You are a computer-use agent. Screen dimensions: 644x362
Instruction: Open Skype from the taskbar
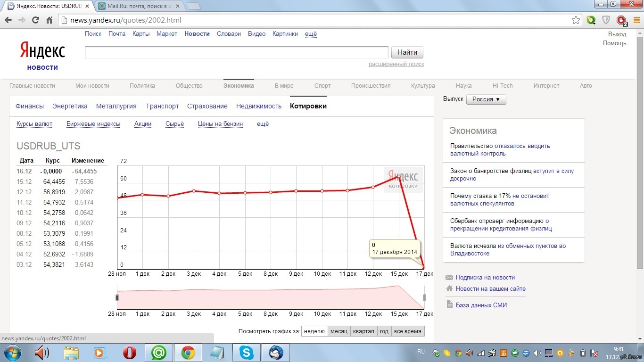click(x=246, y=353)
